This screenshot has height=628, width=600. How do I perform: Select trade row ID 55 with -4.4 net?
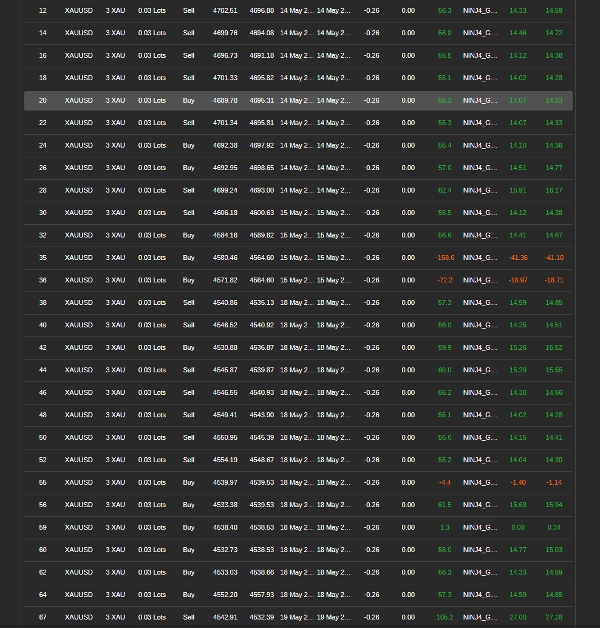(298, 483)
